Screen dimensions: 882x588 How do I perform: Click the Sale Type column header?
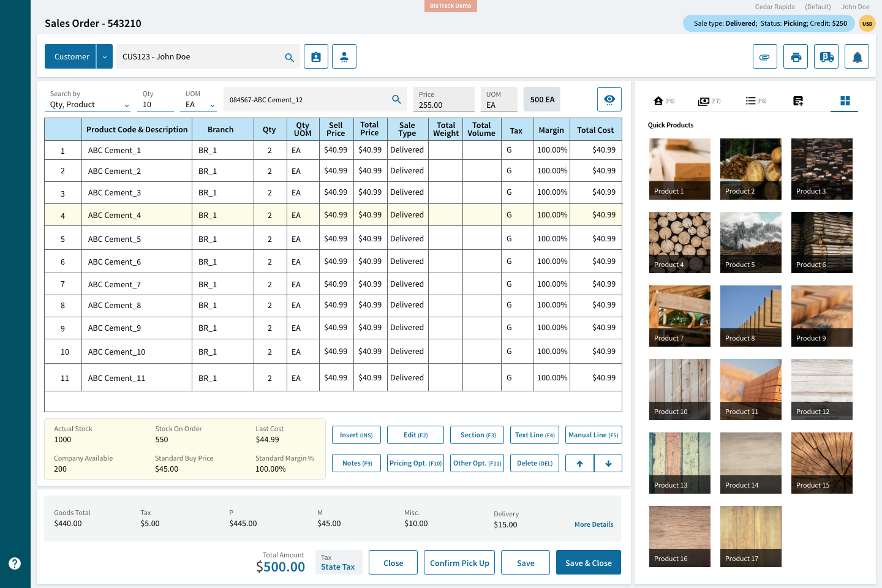(407, 129)
